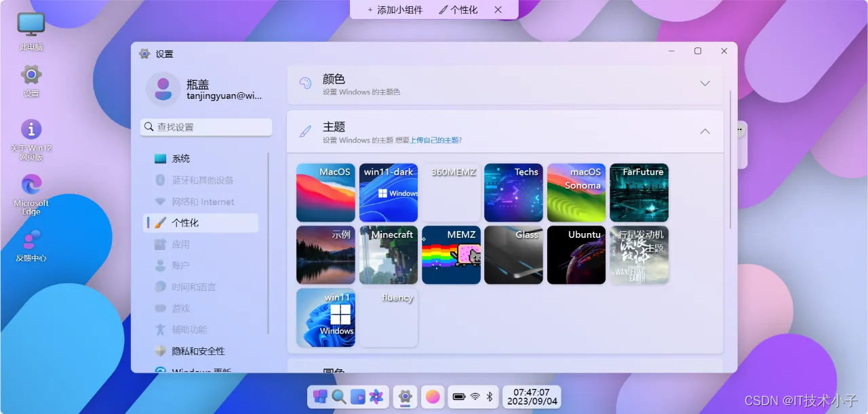Viewport: 868px width, 414px height.
Task: Apply the Techs theme thumbnail
Action: 513,192
